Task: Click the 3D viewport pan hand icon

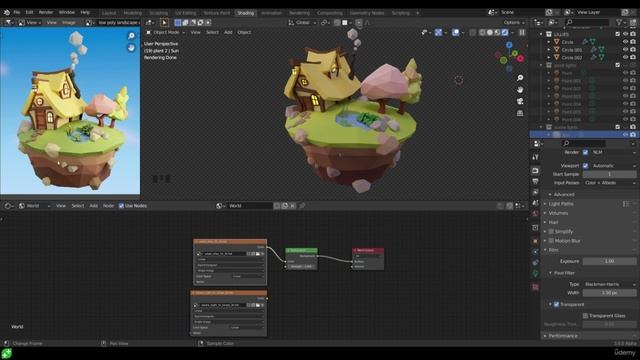Action: (x=520, y=89)
